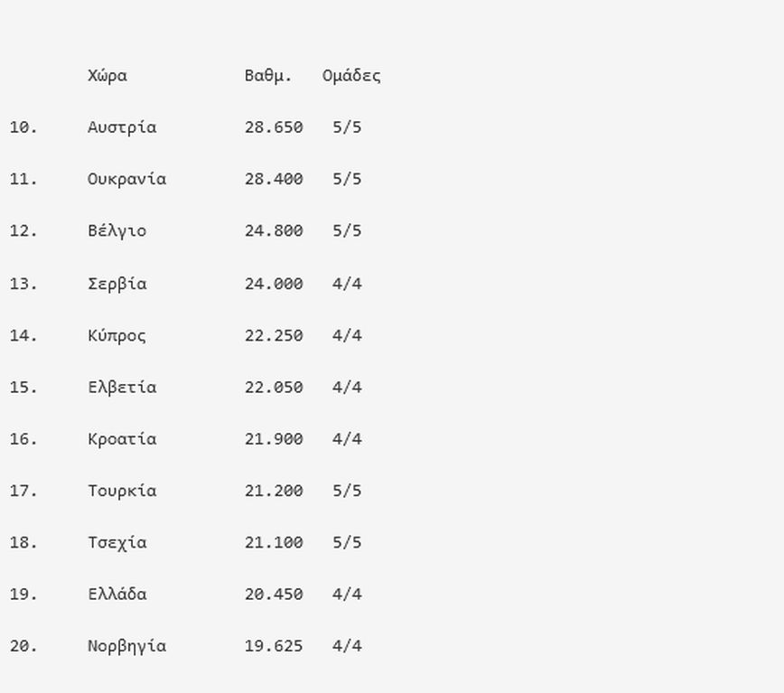Click the country name Ελλάδα
Image resolution: width=784 pixels, height=693 pixels.
[117, 595]
